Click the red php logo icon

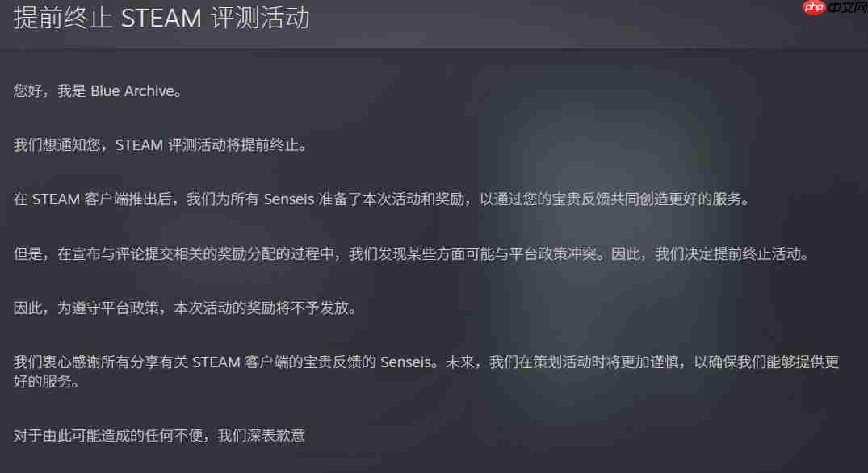tap(814, 7)
